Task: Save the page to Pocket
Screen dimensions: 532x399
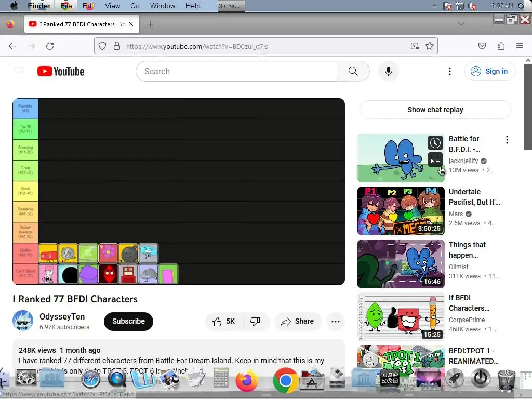Action: coord(482,46)
